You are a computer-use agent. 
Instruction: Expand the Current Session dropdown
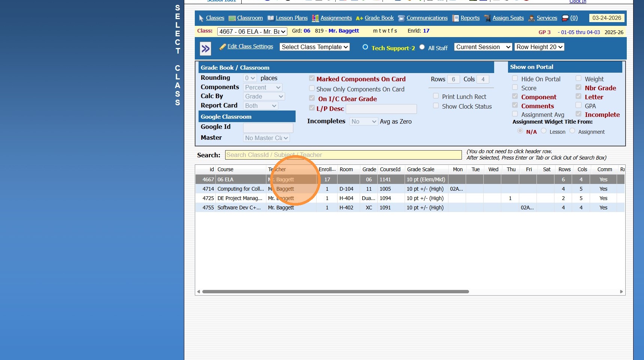[x=483, y=47]
